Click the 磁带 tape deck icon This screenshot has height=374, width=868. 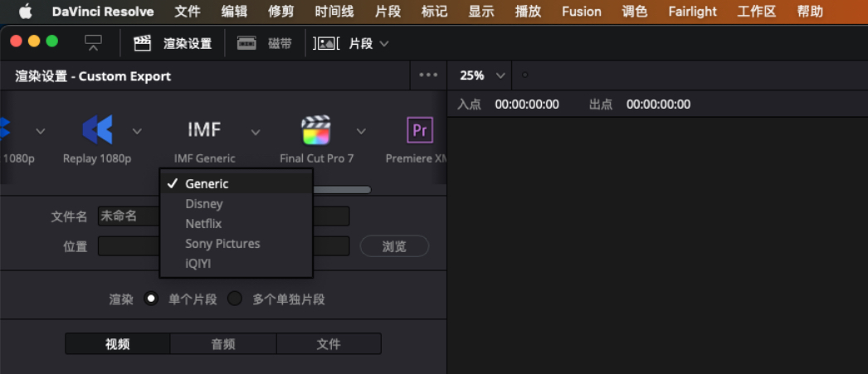pyautogui.click(x=247, y=43)
